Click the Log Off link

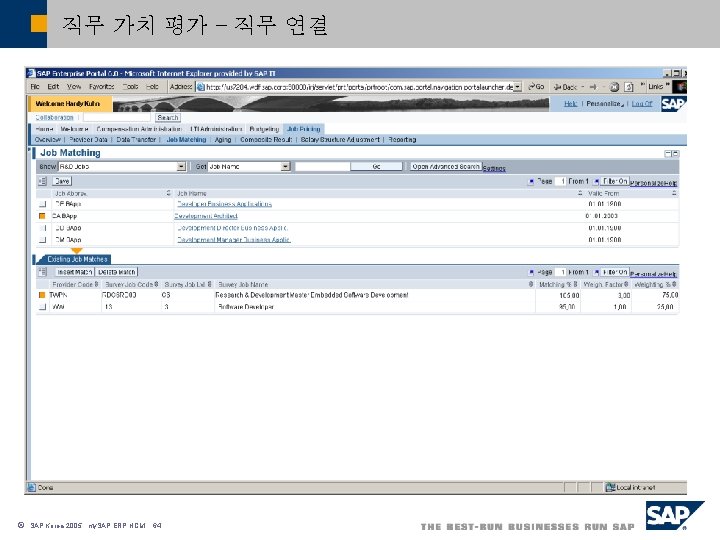point(641,104)
